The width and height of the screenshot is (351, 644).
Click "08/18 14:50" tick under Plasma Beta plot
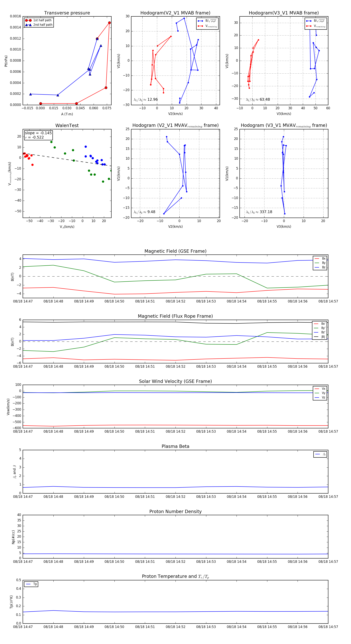point(114,496)
